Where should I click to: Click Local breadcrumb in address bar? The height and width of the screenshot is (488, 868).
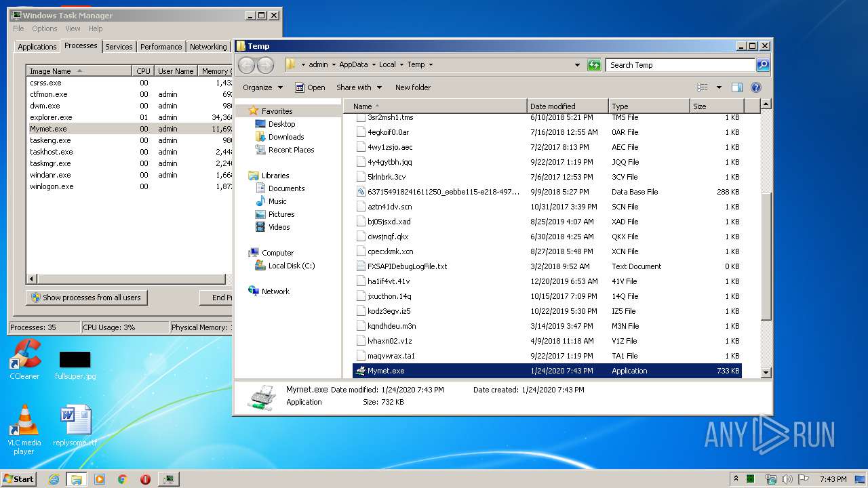click(x=387, y=65)
